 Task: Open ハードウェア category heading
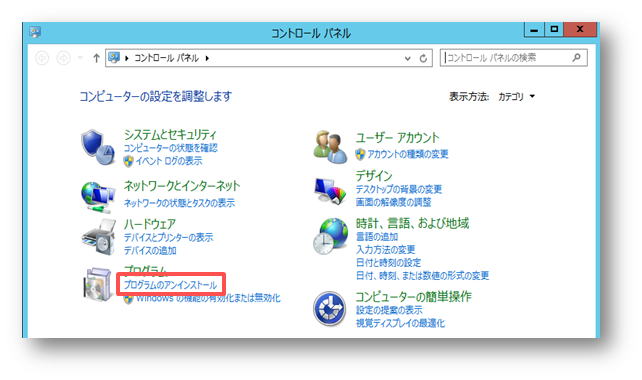[x=149, y=224]
